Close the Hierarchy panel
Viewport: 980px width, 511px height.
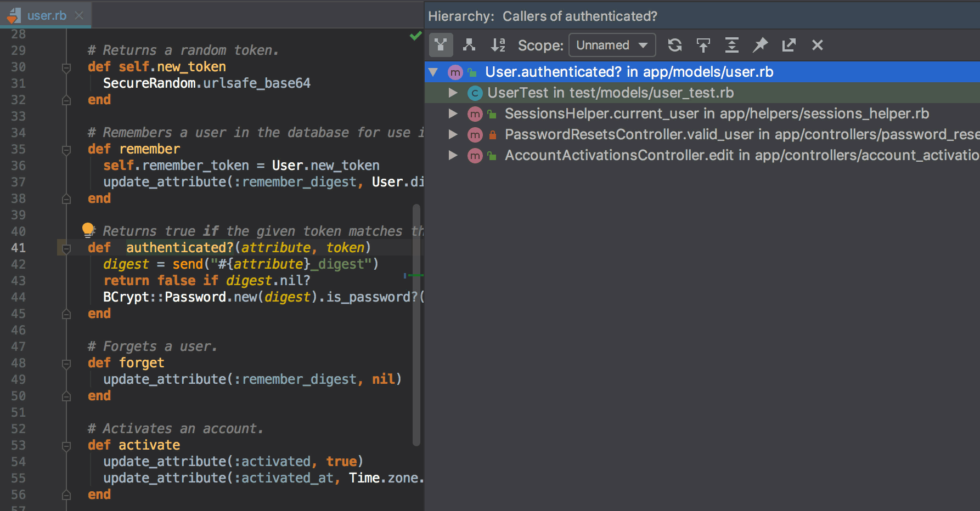pos(818,45)
